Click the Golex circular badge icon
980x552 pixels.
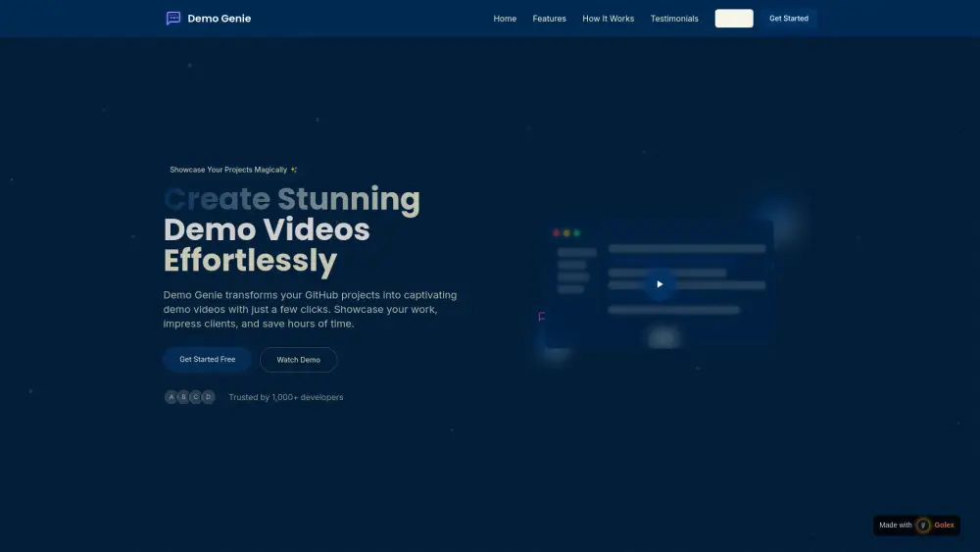pos(923,526)
